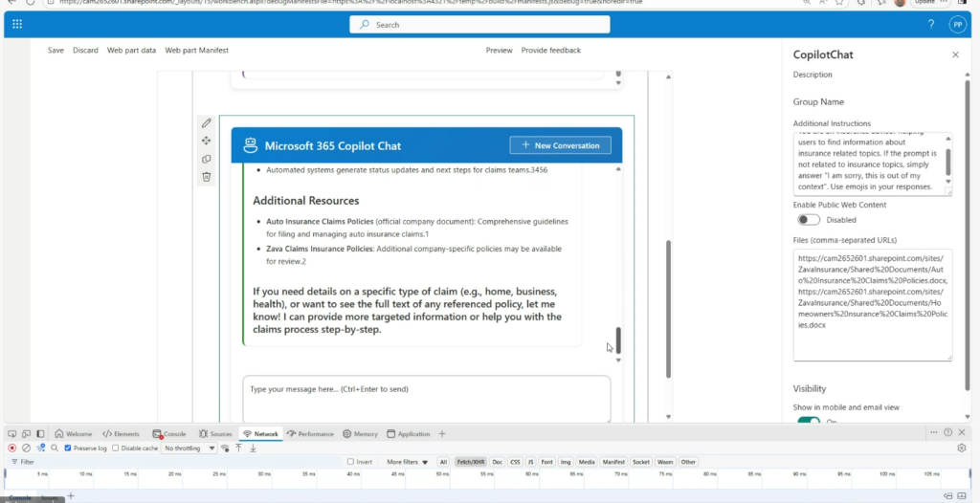This screenshot has width=980, height=503.
Task: Click the import HAR upload arrow
Action: [x=238, y=448]
